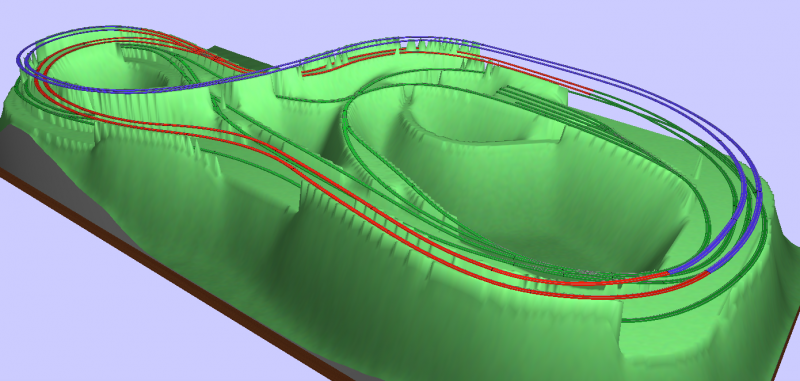Screen dimensions: 800x381
Task: Select the dark green flat platform at the top
Action: click(x=240, y=59)
